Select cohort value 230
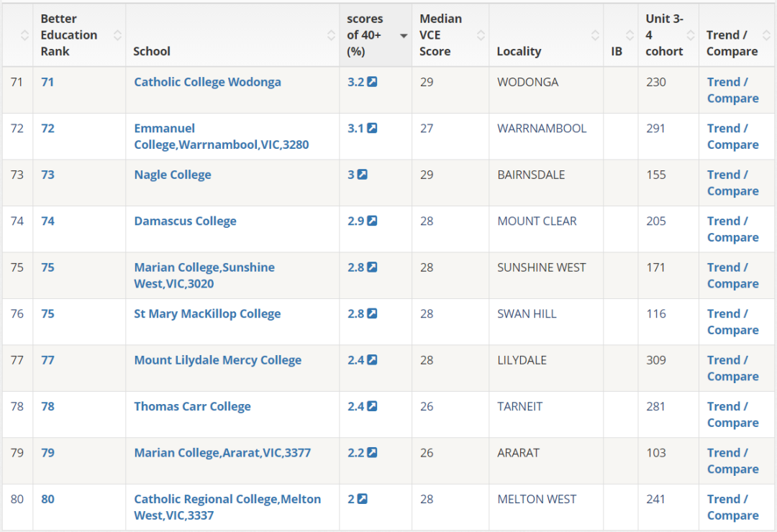The height and width of the screenshot is (532, 777). click(655, 82)
